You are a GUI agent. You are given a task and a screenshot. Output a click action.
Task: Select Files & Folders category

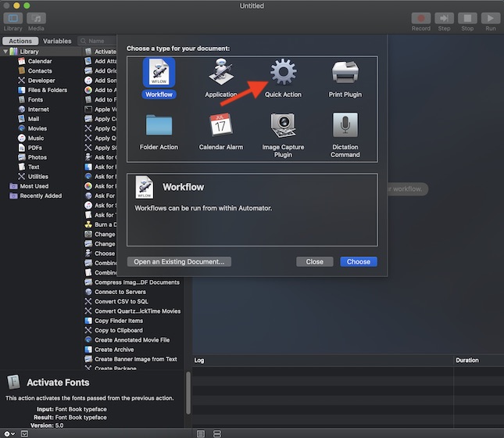47,90
